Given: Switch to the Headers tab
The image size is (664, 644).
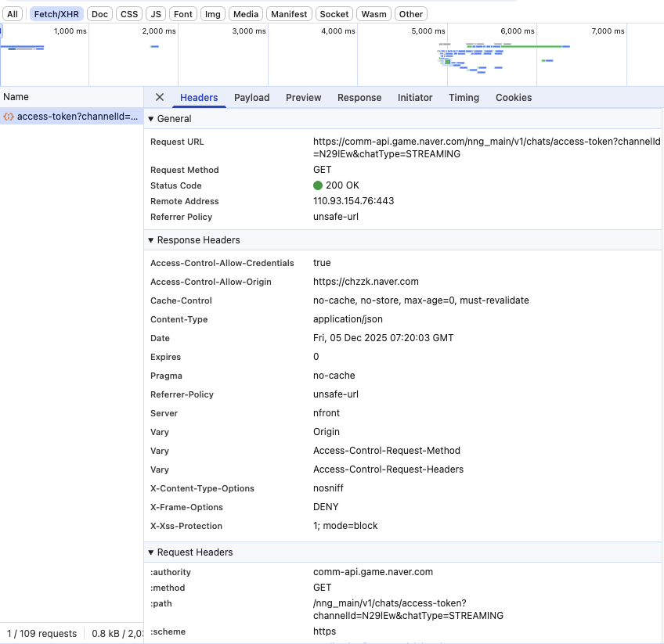Looking at the screenshot, I should (x=199, y=98).
